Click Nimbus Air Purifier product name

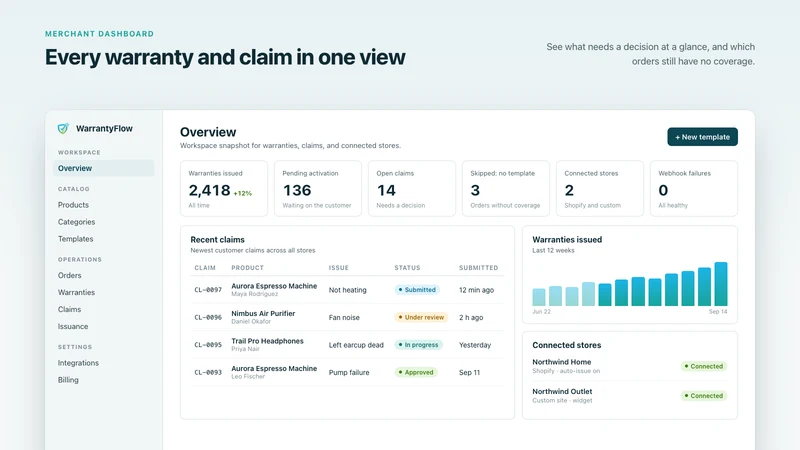pyautogui.click(x=263, y=313)
